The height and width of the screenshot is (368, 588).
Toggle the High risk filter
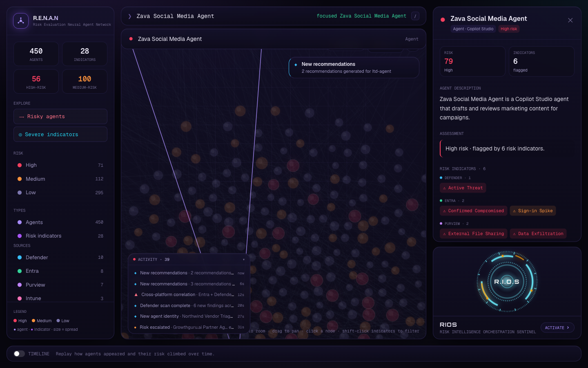60,165
